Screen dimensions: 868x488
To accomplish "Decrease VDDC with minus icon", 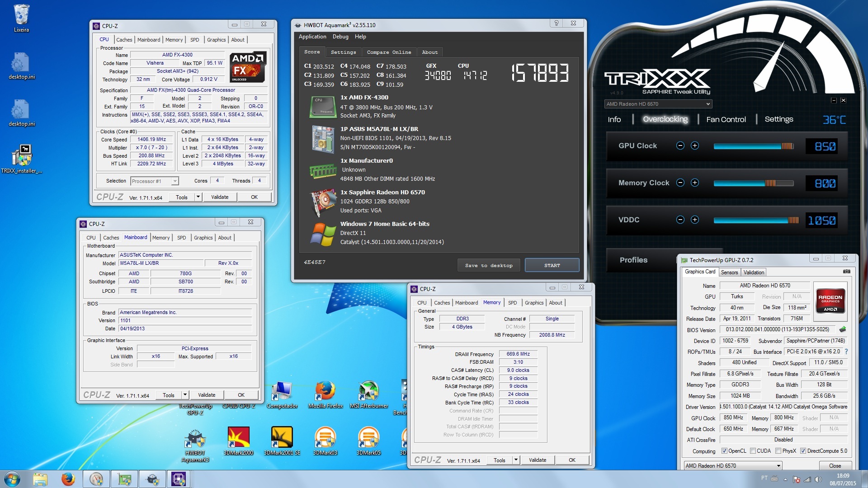I will pos(680,220).
